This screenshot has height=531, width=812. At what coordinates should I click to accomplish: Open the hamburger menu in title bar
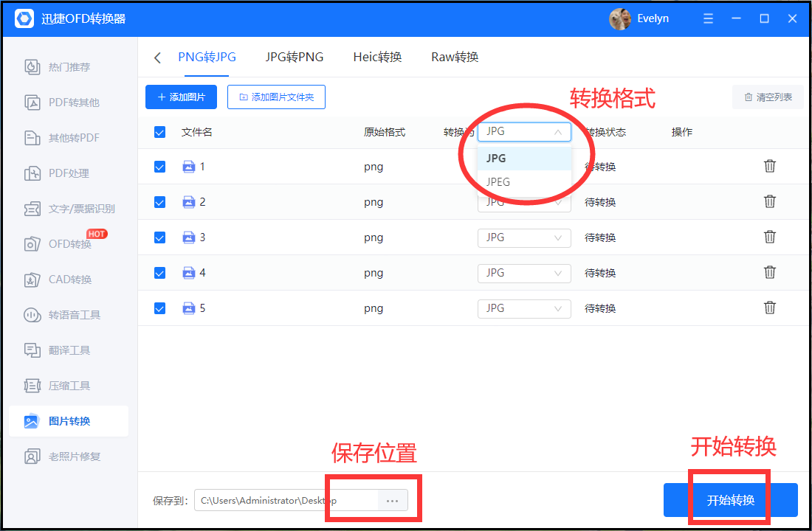tap(708, 18)
